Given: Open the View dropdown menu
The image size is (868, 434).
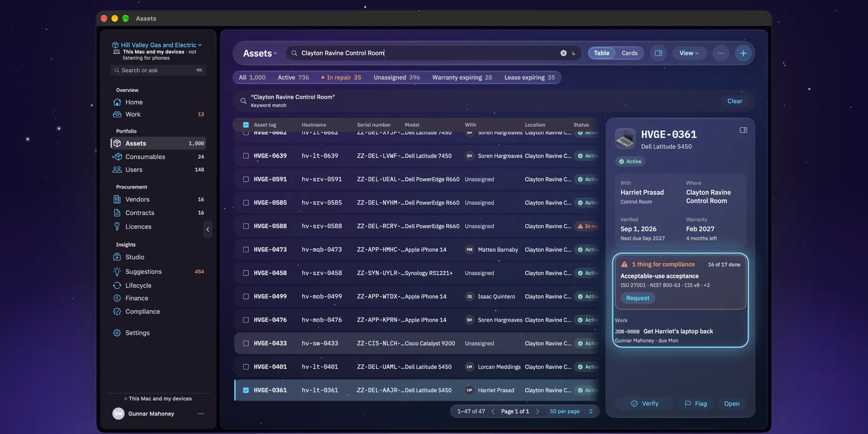Looking at the screenshot, I should tap(689, 53).
